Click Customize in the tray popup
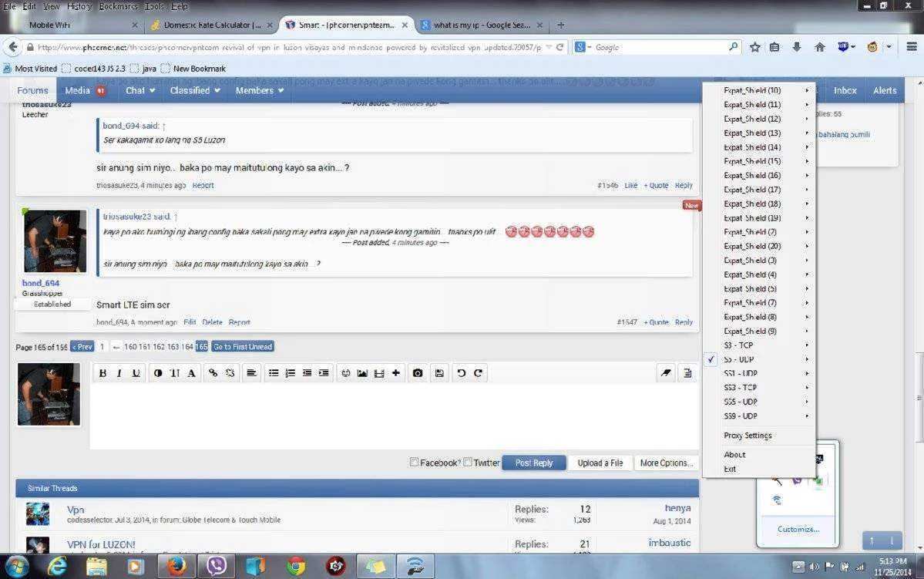Screen dimensions: 924x579 [x=798, y=529]
